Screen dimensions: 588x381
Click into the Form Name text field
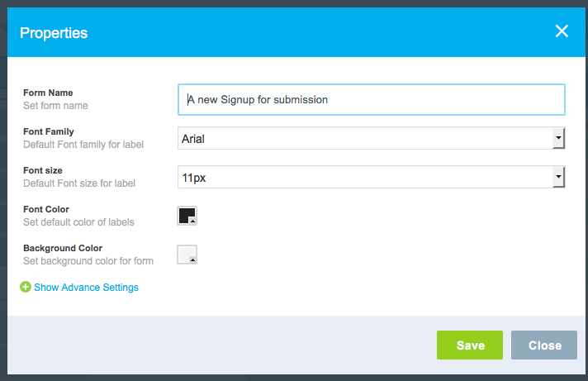[x=372, y=99]
